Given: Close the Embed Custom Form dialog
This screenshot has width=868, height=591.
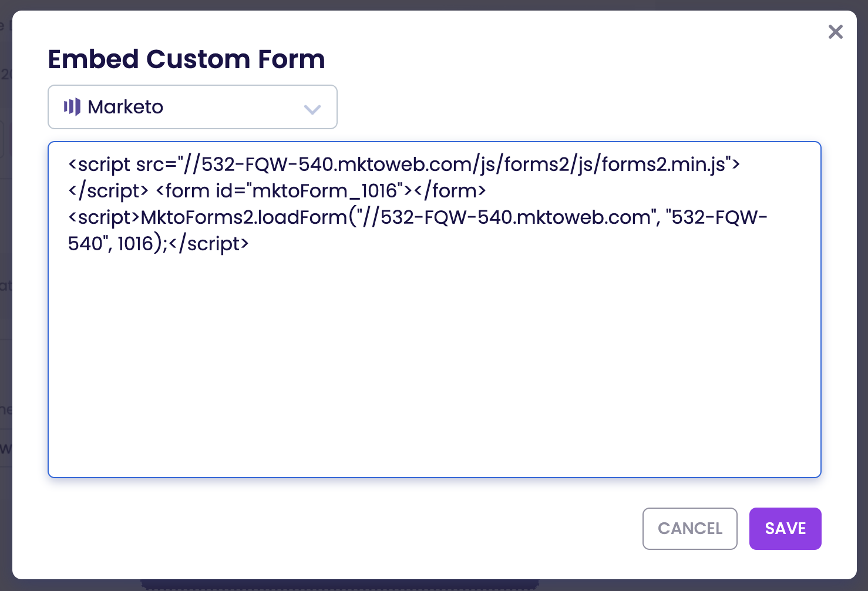Looking at the screenshot, I should click(835, 32).
